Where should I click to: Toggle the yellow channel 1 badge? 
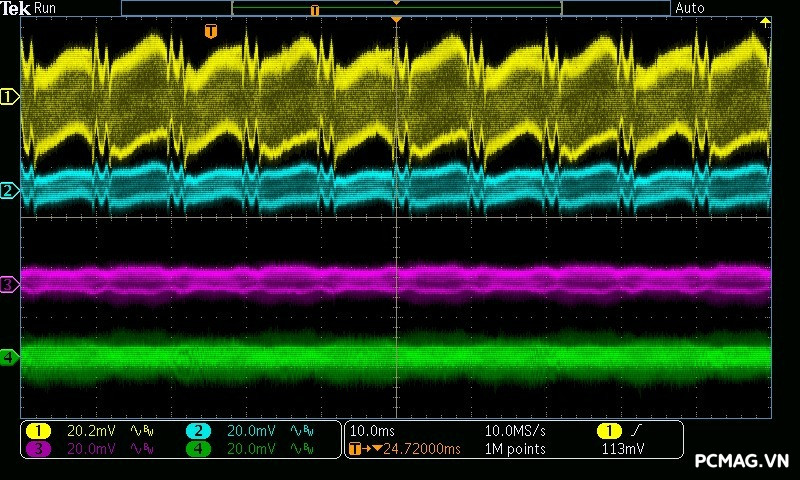(x=38, y=431)
